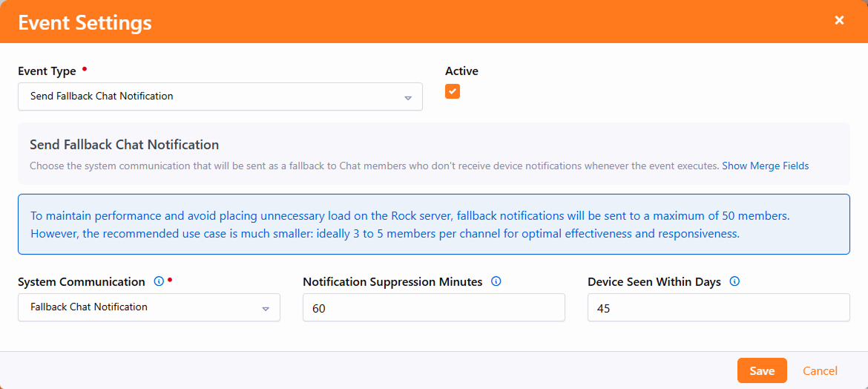Click the Device Seen Within Days info icon
868x389 pixels.
pos(734,281)
